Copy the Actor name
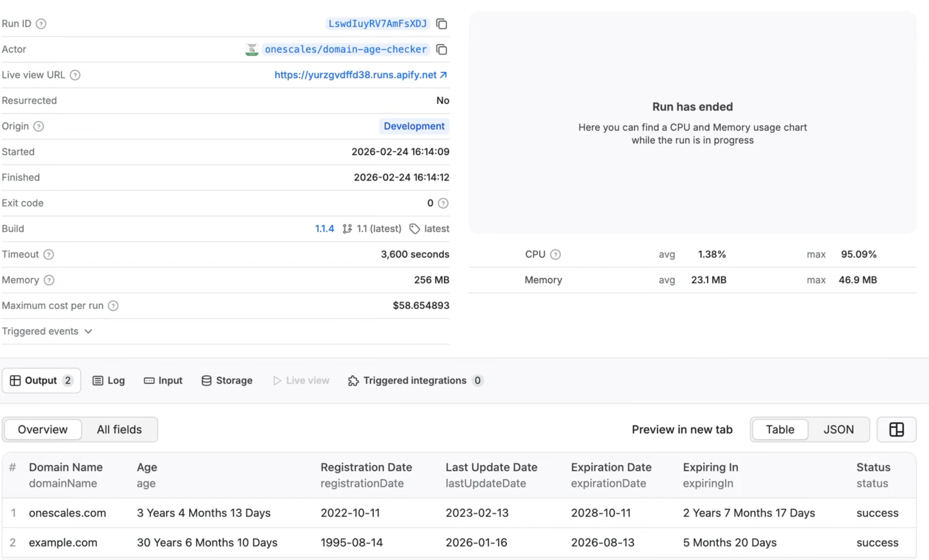Screen dimensions: 929x560 442,50
